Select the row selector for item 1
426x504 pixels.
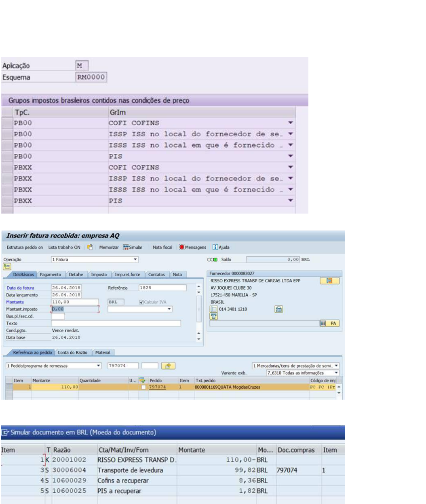tap(9, 387)
